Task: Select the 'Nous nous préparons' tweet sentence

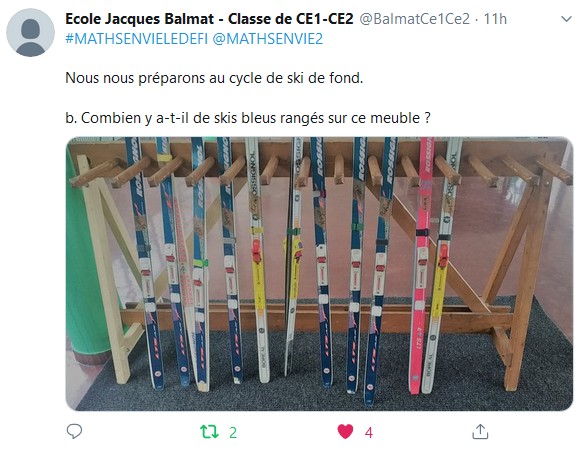Action: (214, 78)
